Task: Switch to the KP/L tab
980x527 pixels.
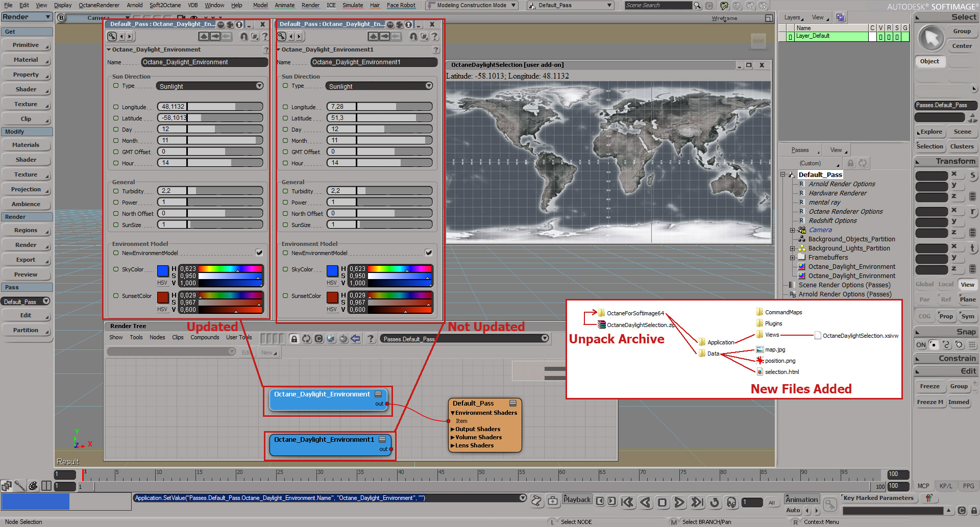Action: click(946, 486)
